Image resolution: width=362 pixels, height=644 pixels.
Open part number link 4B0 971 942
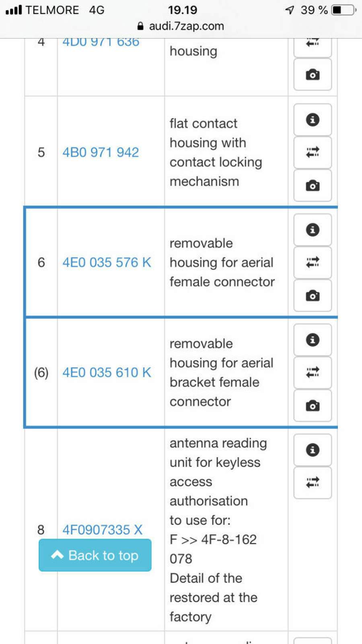101,152
